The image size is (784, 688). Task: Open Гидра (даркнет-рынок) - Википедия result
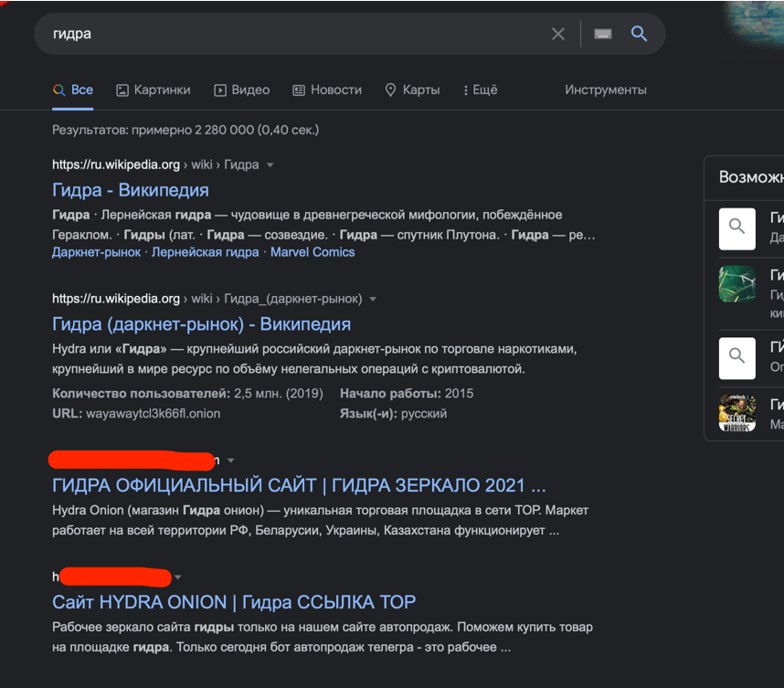tap(202, 324)
